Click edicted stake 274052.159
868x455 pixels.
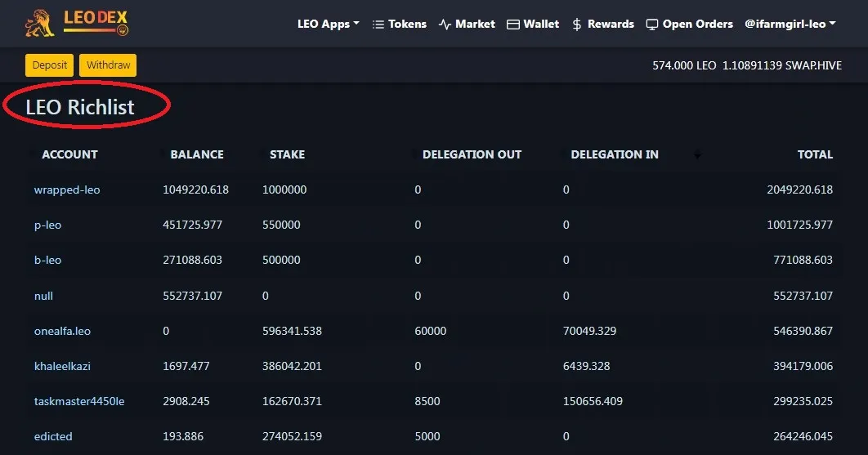(x=292, y=436)
